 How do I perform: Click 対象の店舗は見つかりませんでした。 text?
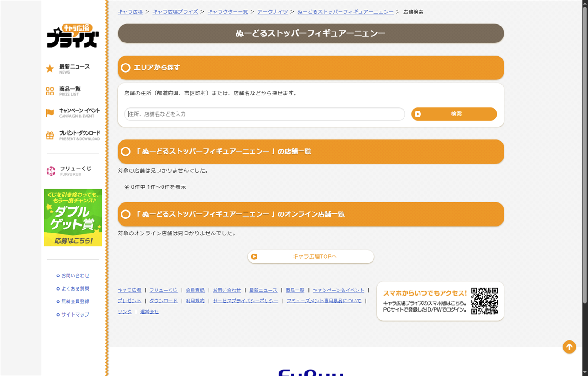[x=163, y=171]
